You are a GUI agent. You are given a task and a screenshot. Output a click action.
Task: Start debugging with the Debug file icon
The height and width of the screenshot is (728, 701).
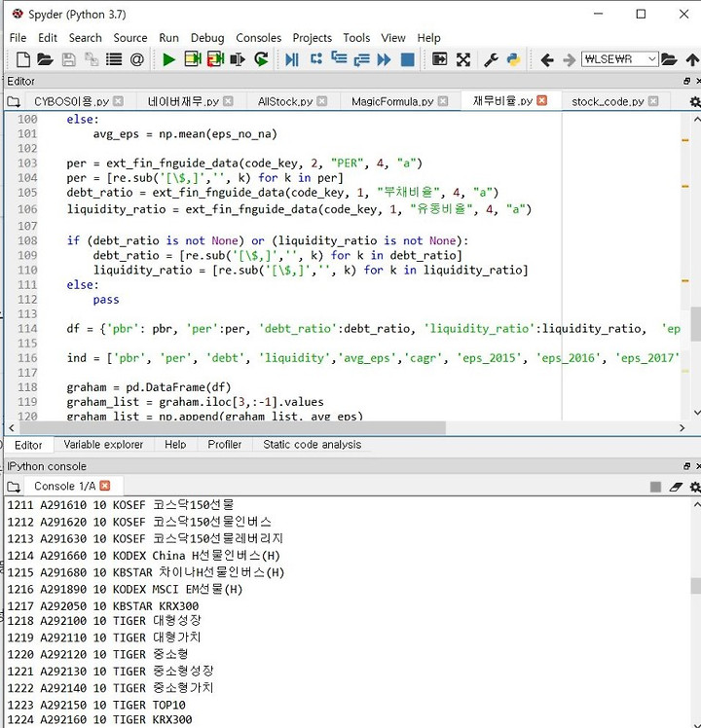tap(292, 60)
